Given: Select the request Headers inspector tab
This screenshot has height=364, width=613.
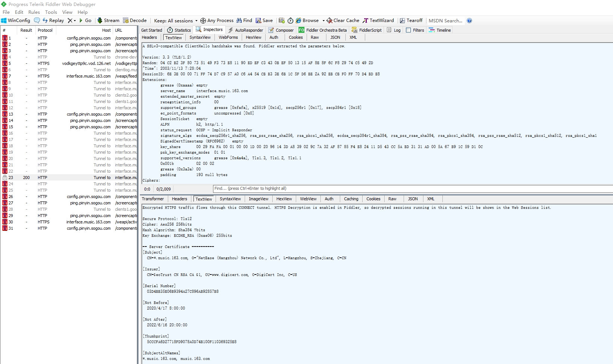Looking at the screenshot, I should coord(149,37).
